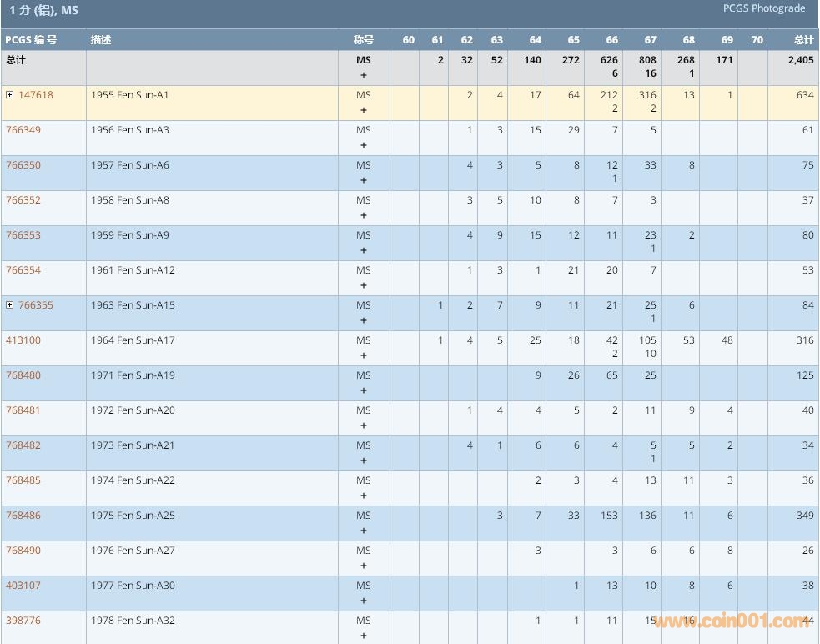Click the 1964 Fen Sun-A17 description cell

click(133, 340)
